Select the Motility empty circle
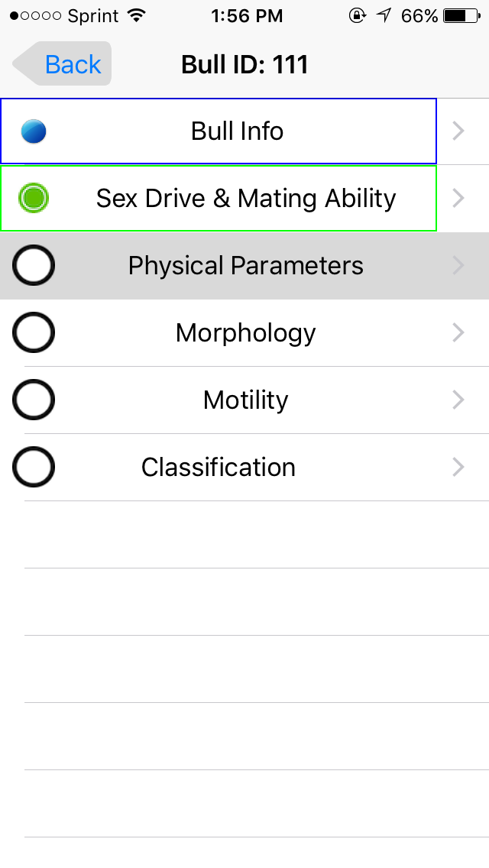The height and width of the screenshot is (868, 489). [x=34, y=400]
